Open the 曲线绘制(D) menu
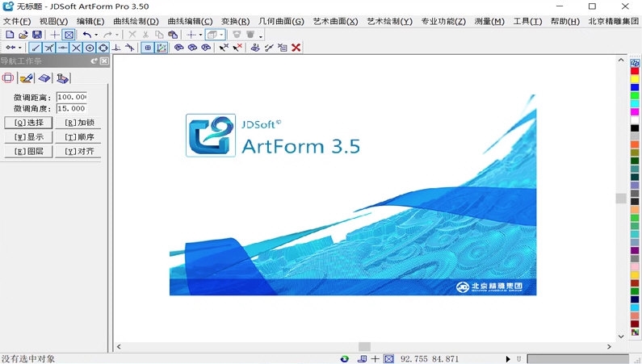The width and height of the screenshot is (642, 364). pyautogui.click(x=136, y=21)
